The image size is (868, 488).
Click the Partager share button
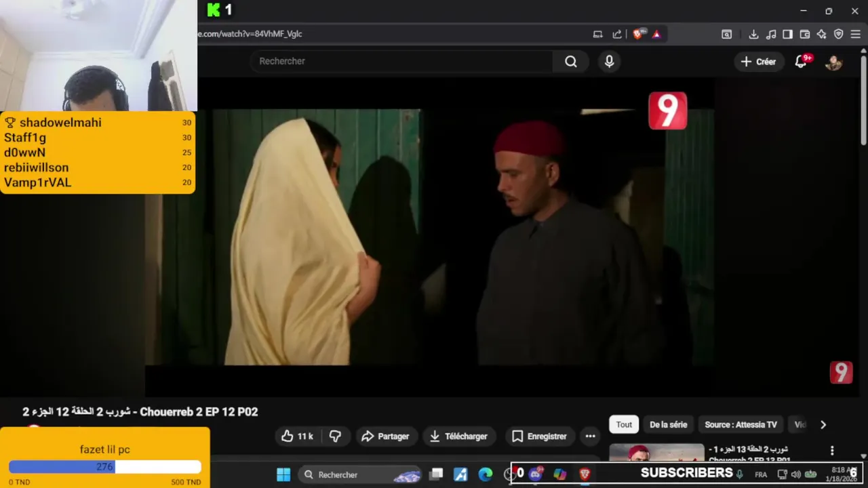(x=385, y=436)
